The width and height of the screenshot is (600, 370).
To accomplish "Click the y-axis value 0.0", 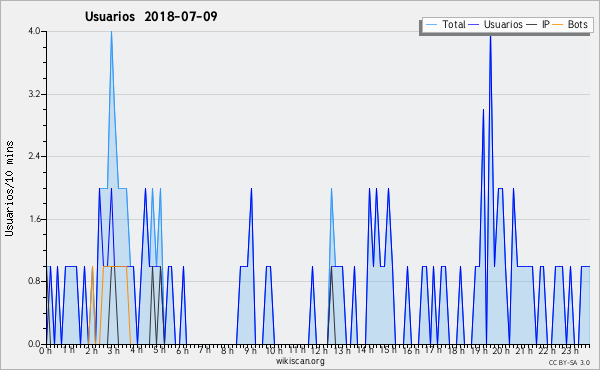I will 34,344.
